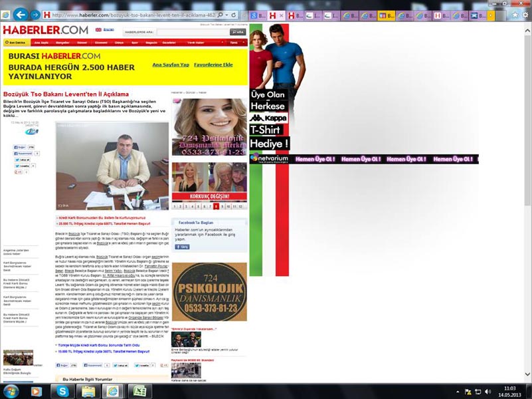Open the Ekonomi menu item
The height and width of the screenshot is (399, 532).
pos(101,43)
